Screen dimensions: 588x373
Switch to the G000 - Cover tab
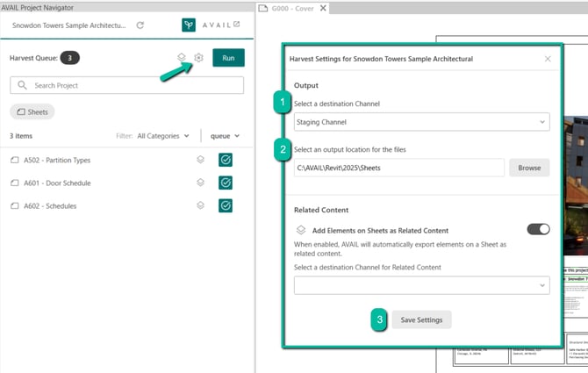click(x=291, y=9)
